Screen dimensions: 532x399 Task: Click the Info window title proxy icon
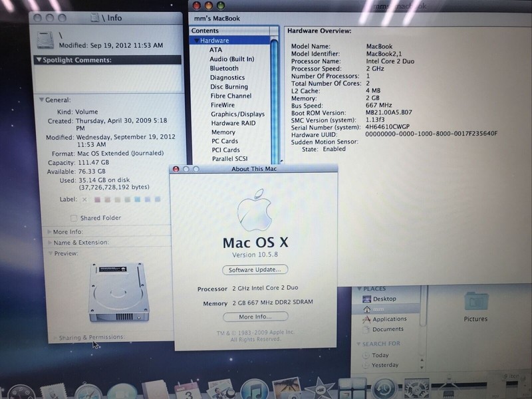coord(95,18)
